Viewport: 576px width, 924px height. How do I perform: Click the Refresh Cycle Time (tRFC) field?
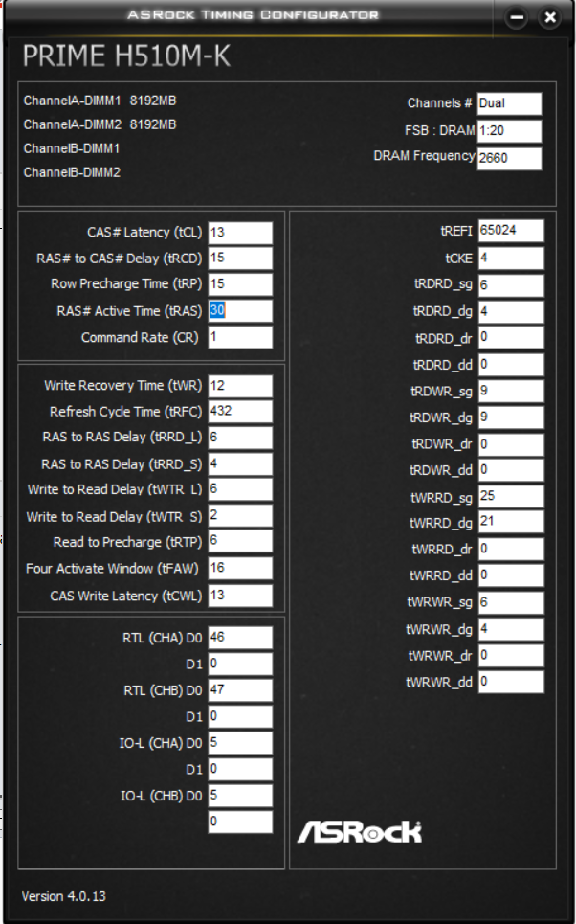coord(240,412)
